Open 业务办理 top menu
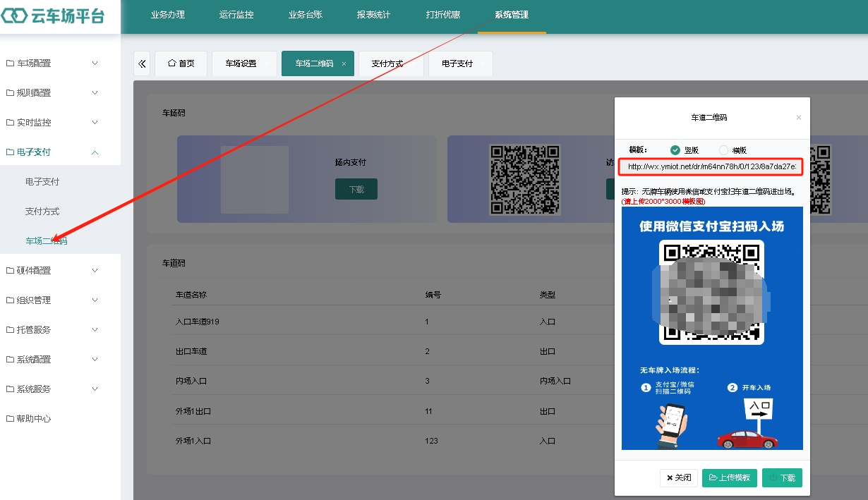Image resolution: width=868 pixels, height=500 pixels. point(168,15)
